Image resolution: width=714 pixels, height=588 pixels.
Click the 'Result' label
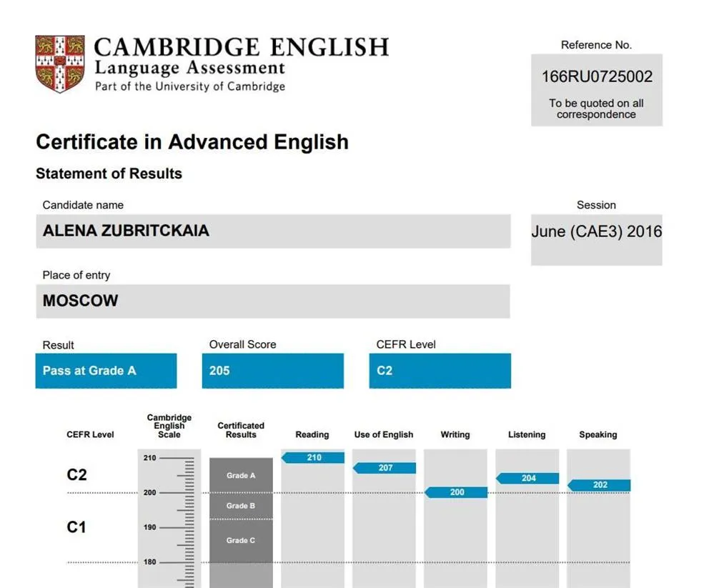[58, 345]
